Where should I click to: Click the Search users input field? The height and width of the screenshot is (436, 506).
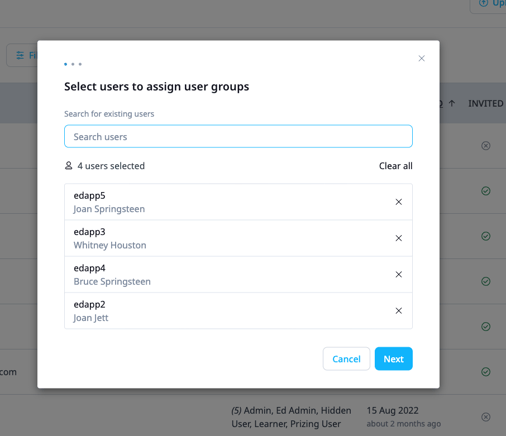[238, 136]
